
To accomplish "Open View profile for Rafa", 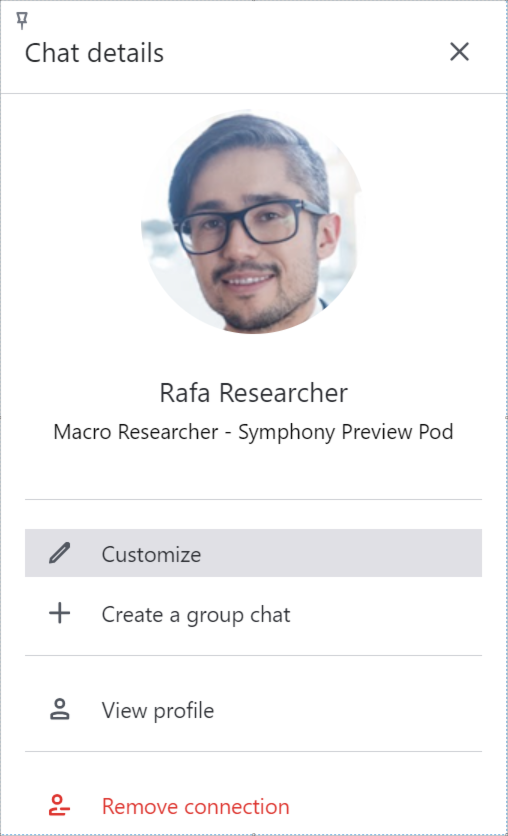I will 158,711.
